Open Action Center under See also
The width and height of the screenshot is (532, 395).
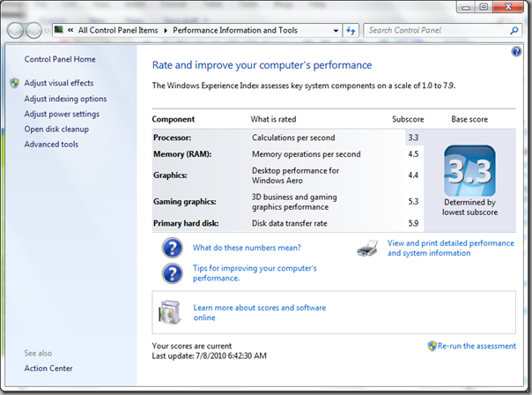48,369
